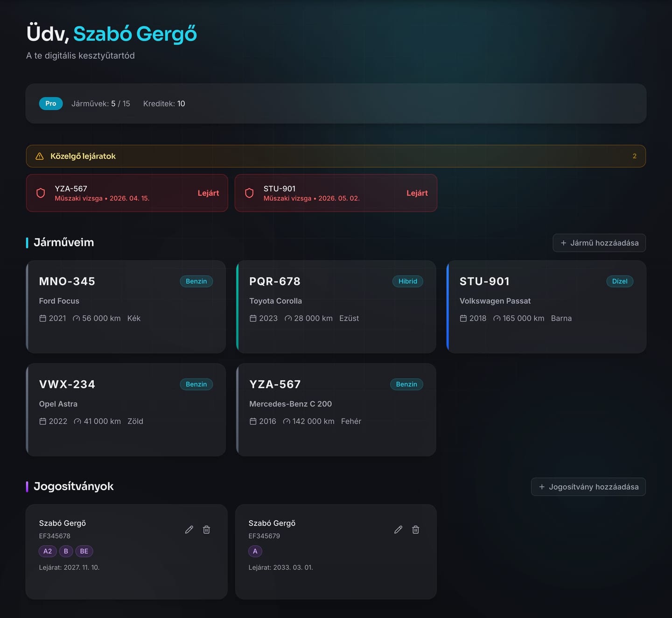
Task: Click the BE category badge on first license
Action: tap(84, 551)
